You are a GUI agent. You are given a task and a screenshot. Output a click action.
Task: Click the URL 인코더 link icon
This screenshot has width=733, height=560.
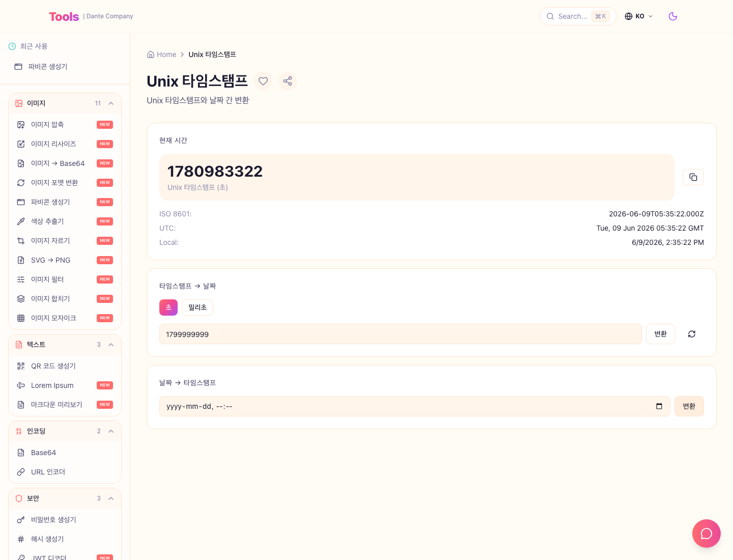point(21,472)
